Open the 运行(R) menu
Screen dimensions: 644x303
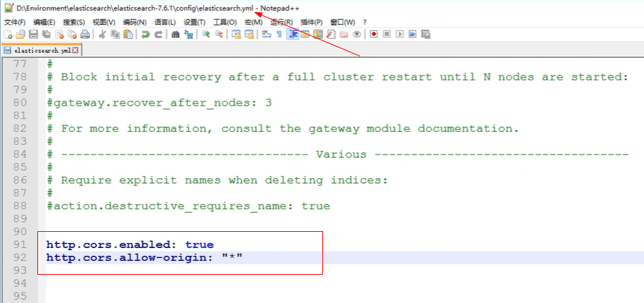[282, 23]
